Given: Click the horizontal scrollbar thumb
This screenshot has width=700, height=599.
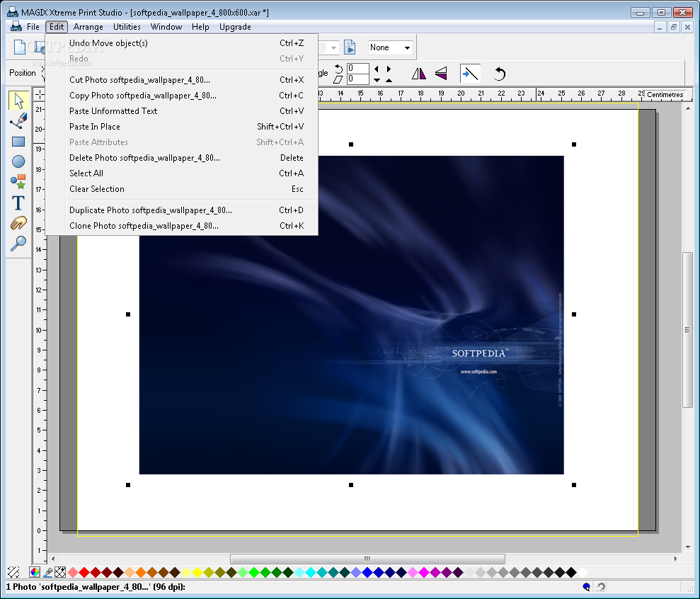Looking at the screenshot, I should 367,559.
